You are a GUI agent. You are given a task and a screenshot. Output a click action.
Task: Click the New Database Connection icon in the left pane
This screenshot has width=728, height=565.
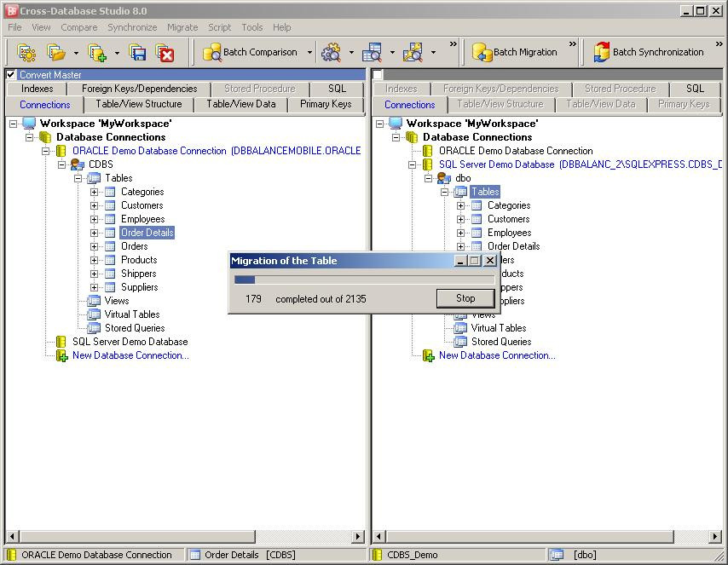tap(61, 355)
